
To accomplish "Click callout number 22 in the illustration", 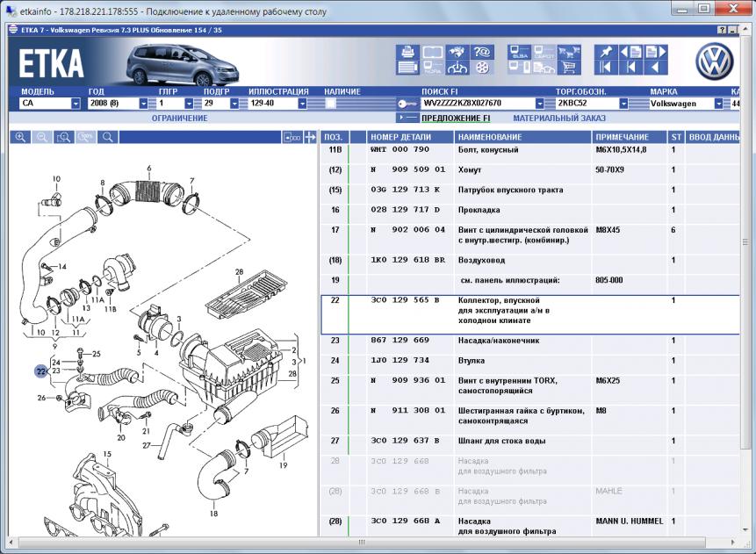I will pos(41,371).
